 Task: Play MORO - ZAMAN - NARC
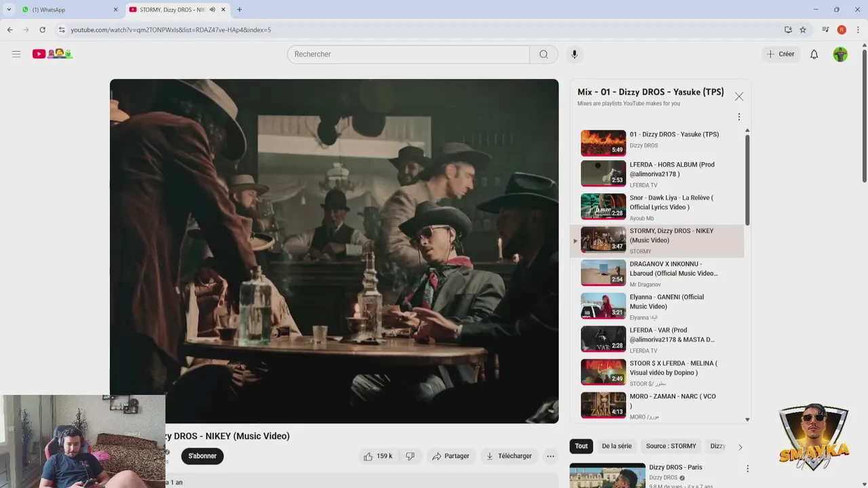[656, 407]
